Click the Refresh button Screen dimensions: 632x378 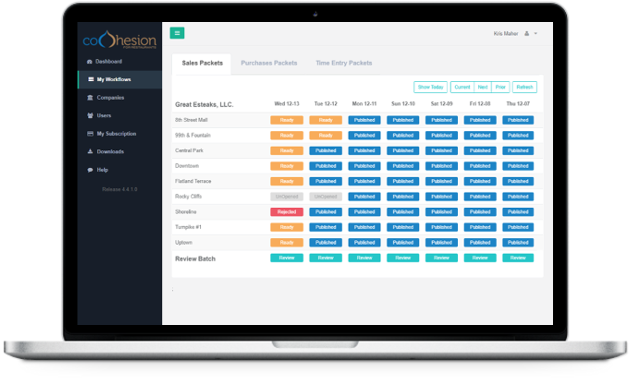524,87
